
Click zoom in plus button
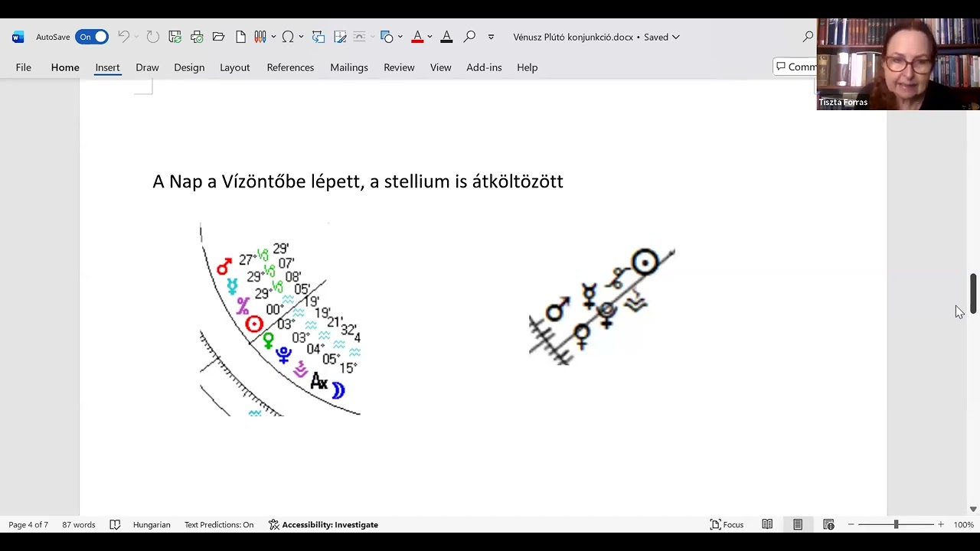pyautogui.click(x=941, y=524)
